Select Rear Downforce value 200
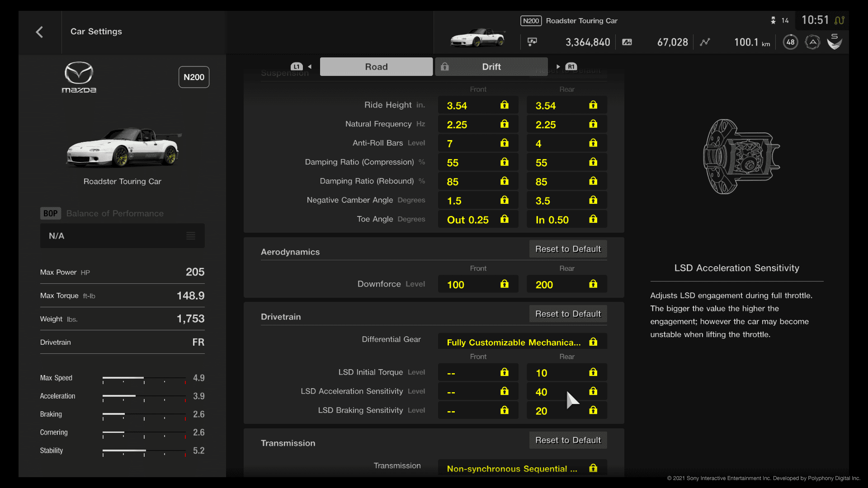 coord(544,285)
